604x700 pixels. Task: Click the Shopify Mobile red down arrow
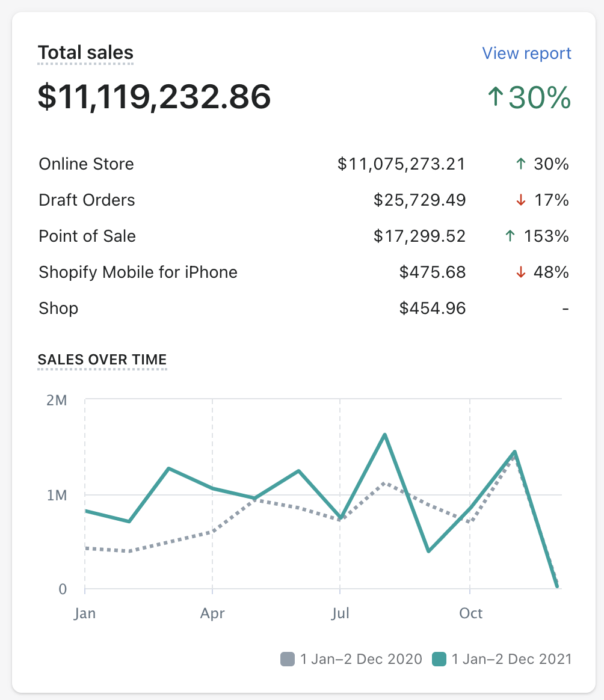click(521, 272)
